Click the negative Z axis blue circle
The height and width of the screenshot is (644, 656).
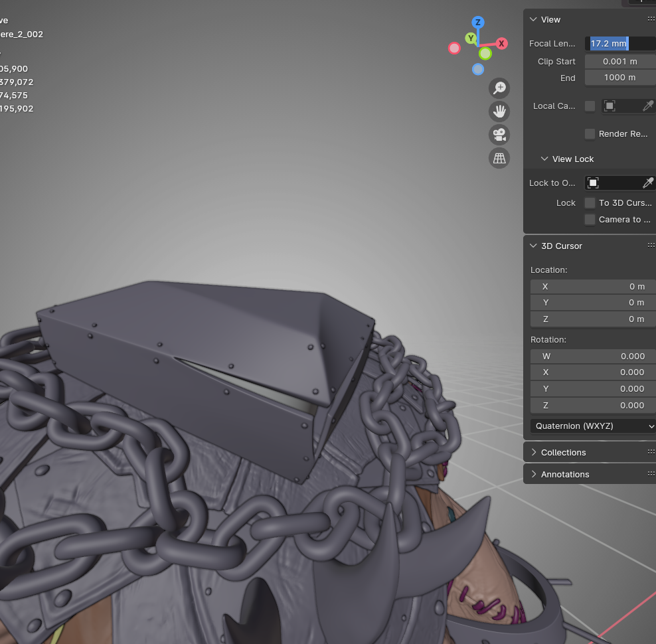pyautogui.click(x=478, y=70)
